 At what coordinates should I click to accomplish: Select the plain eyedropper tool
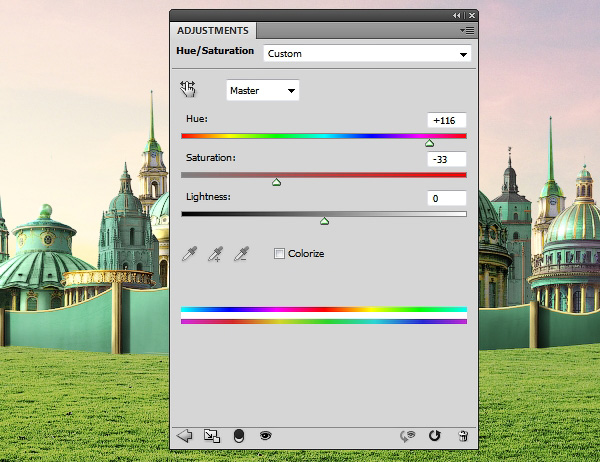click(189, 255)
